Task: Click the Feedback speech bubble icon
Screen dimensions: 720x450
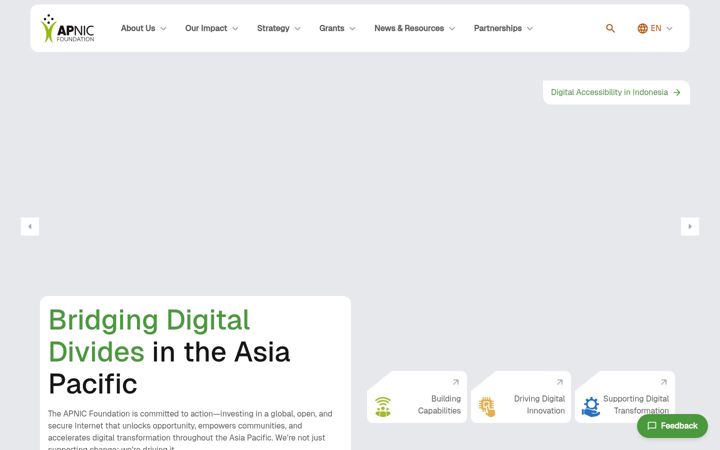Action: click(x=652, y=426)
